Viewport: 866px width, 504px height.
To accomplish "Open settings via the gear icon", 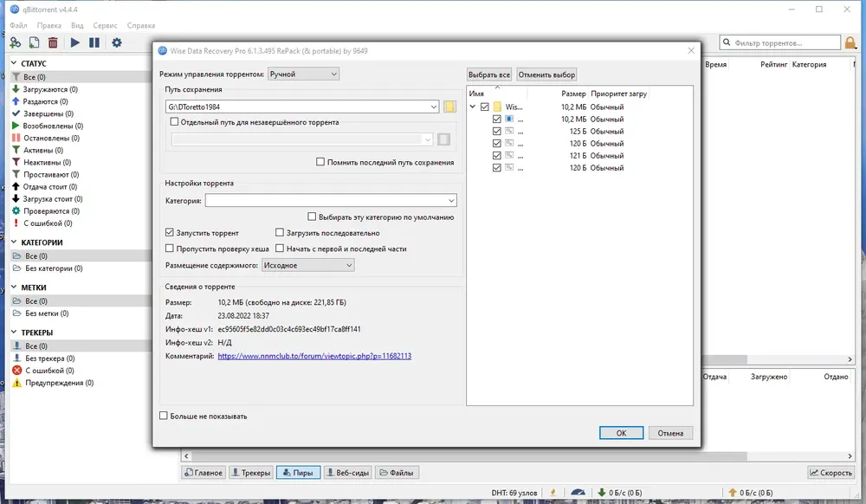I will 116,42.
